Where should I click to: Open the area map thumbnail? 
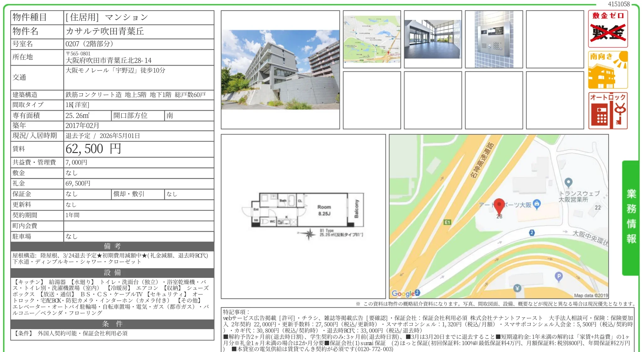(x=372, y=39)
